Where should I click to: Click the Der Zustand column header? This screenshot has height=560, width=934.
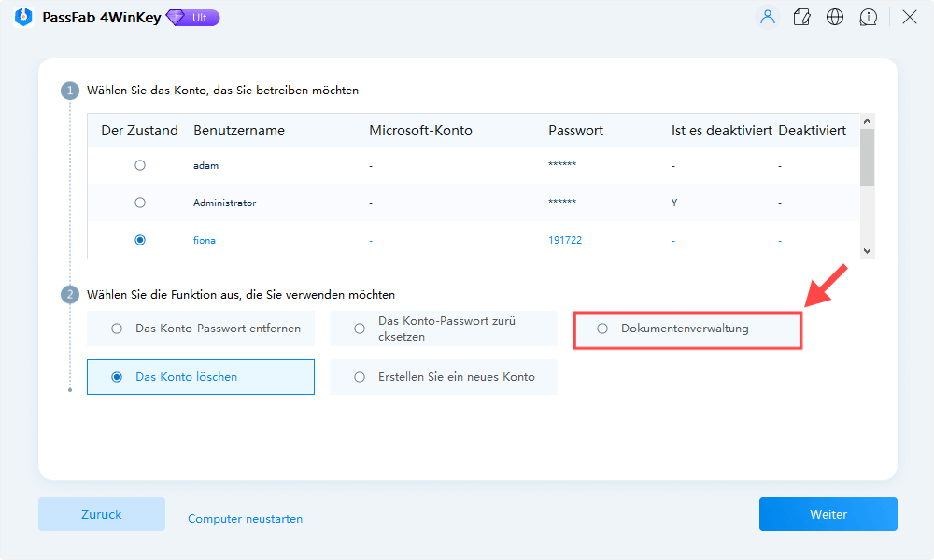(x=139, y=131)
